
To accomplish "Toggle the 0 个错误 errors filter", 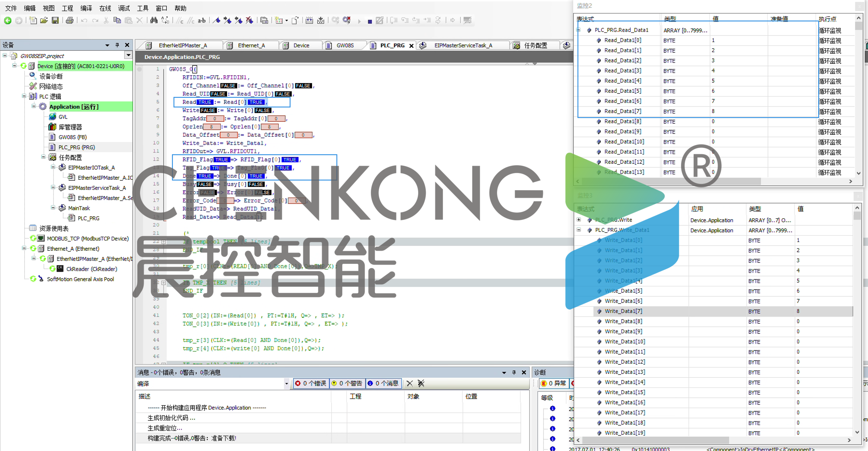I will pos(310,383).
